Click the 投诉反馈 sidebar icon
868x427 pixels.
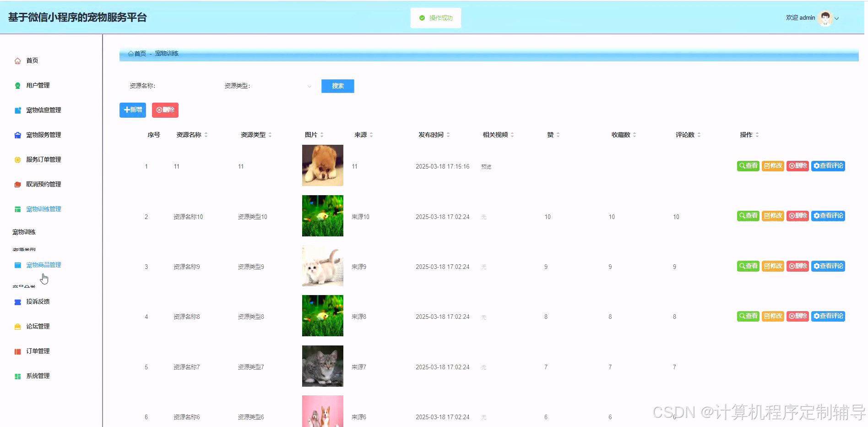[x=17, y=301]
